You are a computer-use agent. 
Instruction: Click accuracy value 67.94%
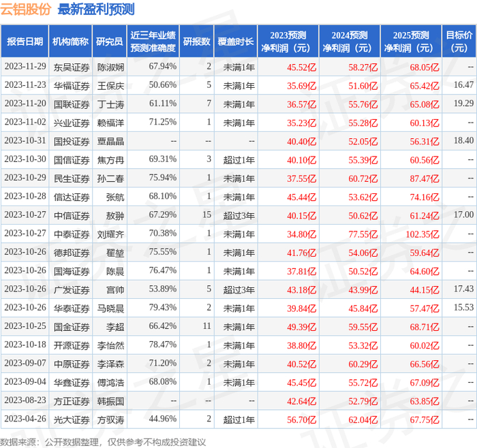[163, 66]
